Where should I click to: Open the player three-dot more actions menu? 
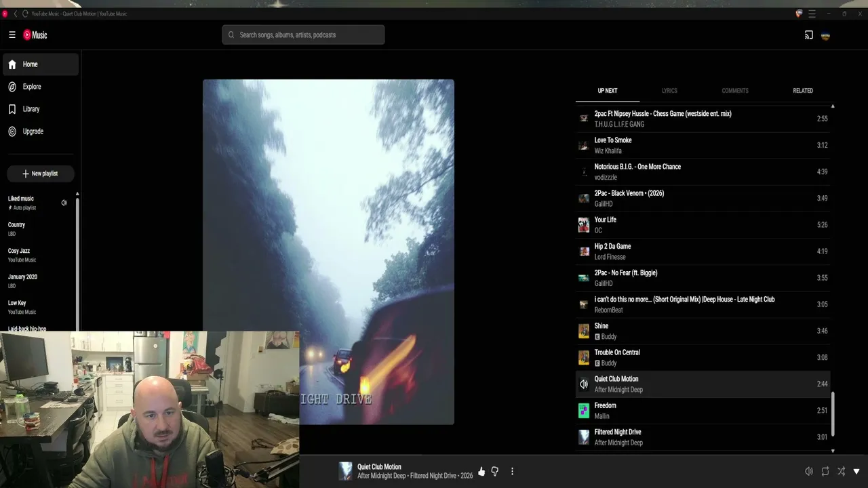coord(512,472)
